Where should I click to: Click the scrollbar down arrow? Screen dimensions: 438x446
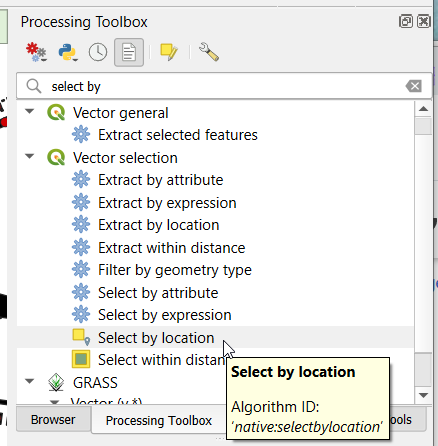[423, 395]
